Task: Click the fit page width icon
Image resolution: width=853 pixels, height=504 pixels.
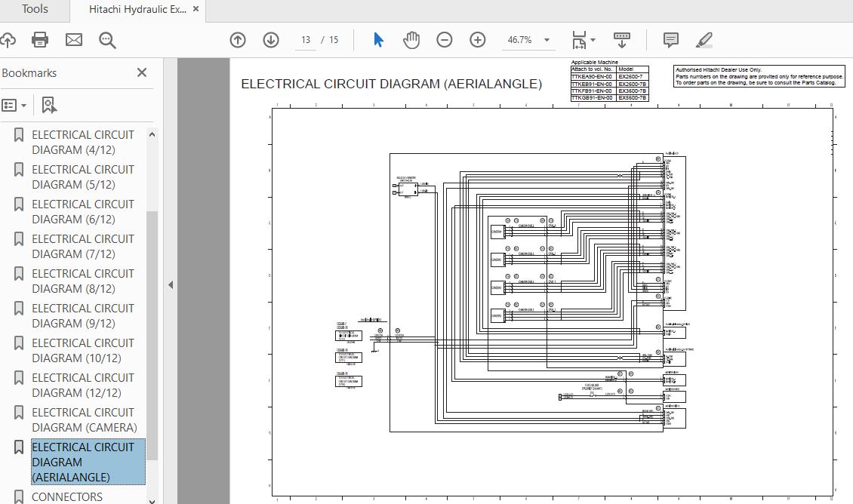Action: pos(579,40)
